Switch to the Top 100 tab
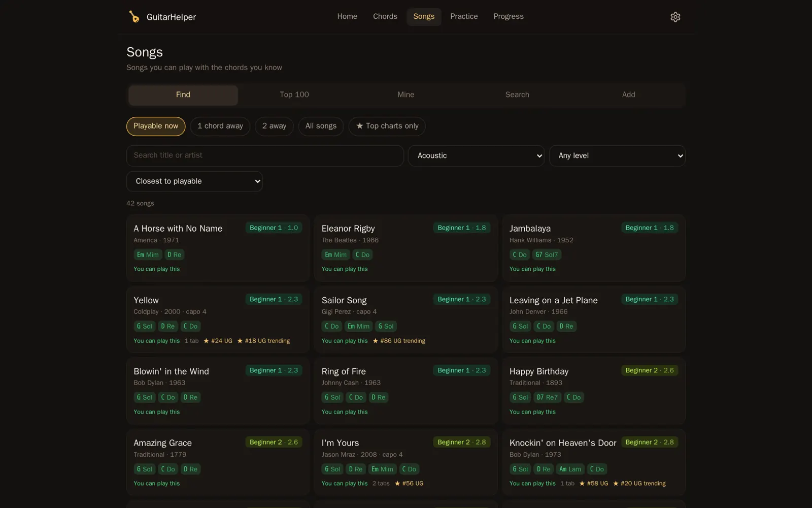The image size is (812, 508). pos(294,95)
